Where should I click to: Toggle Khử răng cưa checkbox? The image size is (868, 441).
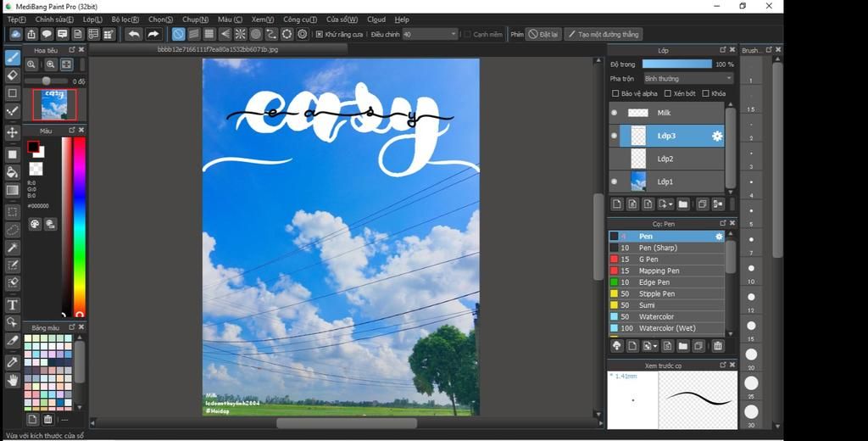pos(320,35)
